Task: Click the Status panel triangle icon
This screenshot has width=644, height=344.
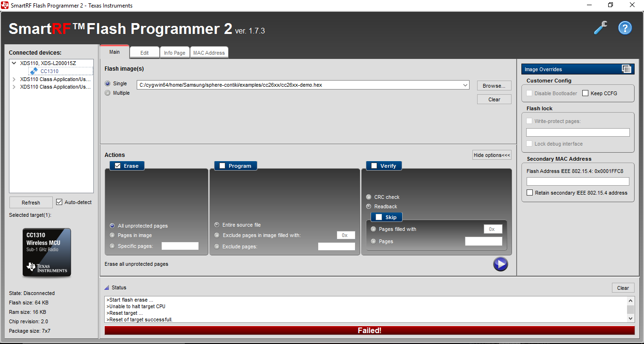Action: pos(107,287)
